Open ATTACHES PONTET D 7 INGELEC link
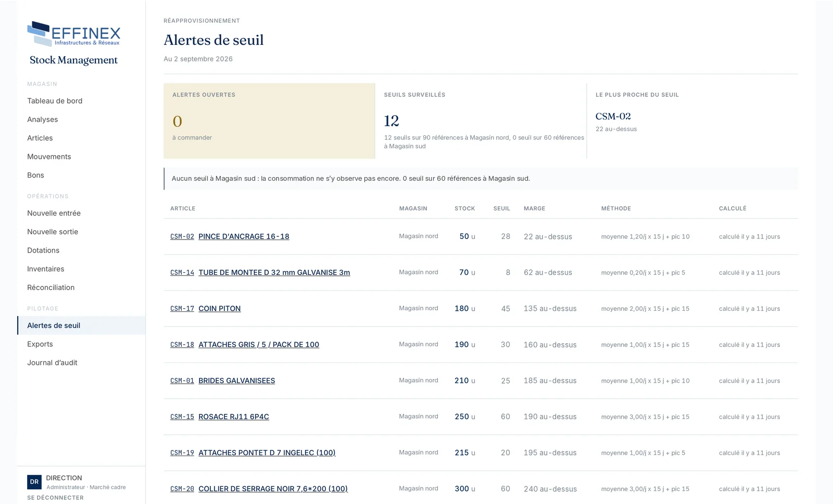The image size is (833, 504). coord(267,453)
